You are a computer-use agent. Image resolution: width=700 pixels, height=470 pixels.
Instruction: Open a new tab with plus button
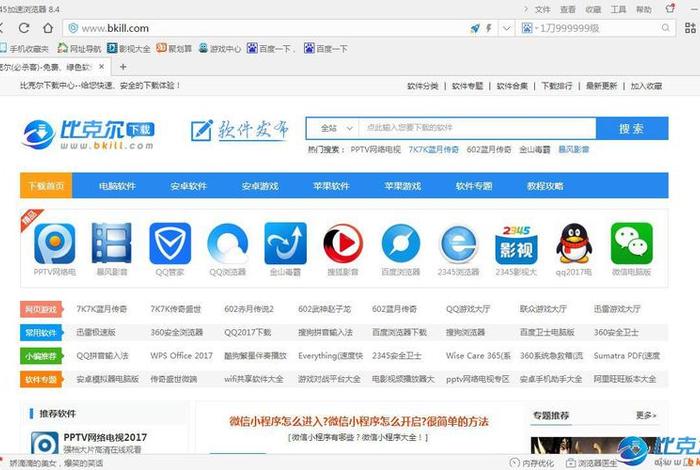123,67
